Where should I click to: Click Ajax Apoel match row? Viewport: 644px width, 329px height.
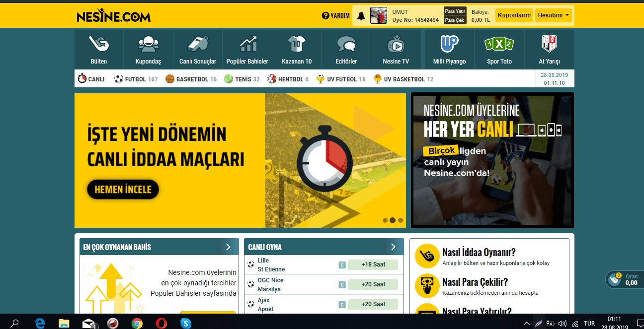[323, 305]
